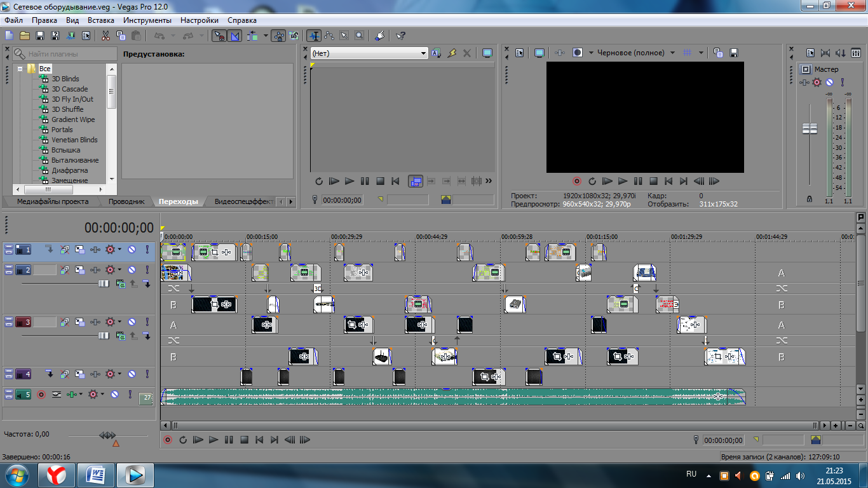The width and height of the screenshot is (868, 488).
Task: Select the Zoom Edit tool
Action: coord(360,36)
